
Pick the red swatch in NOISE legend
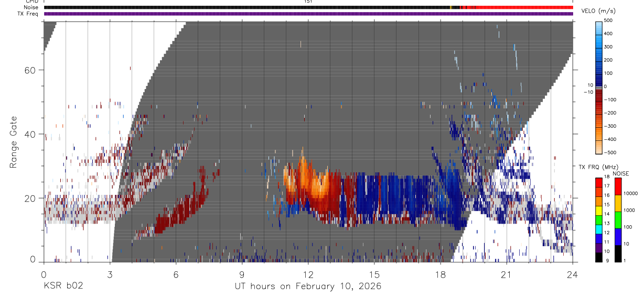[617, 186]
